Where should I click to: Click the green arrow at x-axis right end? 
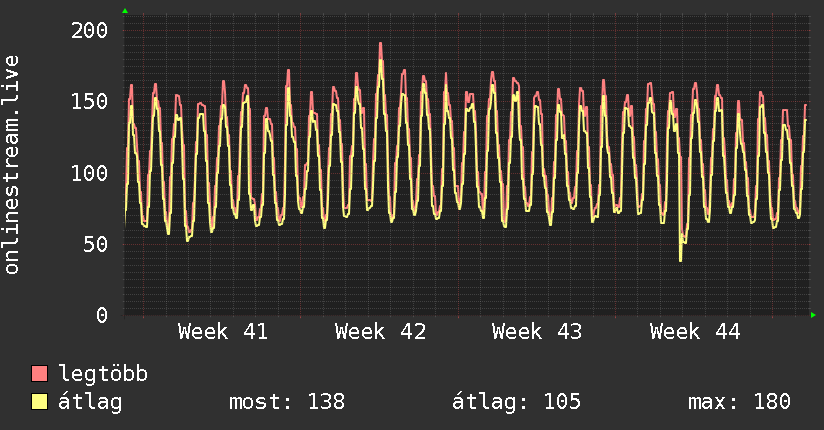click(814, 315)
